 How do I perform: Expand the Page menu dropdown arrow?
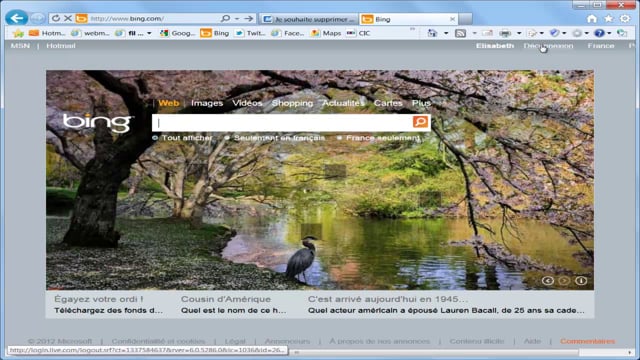pyautogui.click(x=542, y=33)
